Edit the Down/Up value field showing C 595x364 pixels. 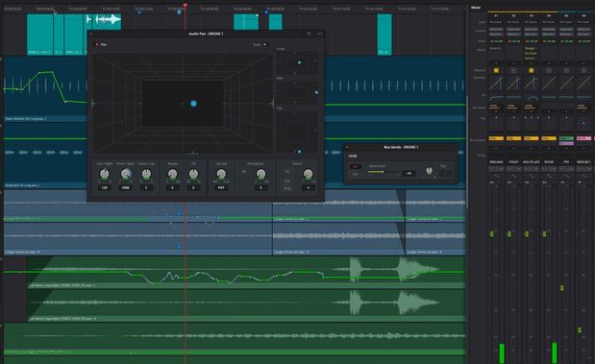point(146,187)
